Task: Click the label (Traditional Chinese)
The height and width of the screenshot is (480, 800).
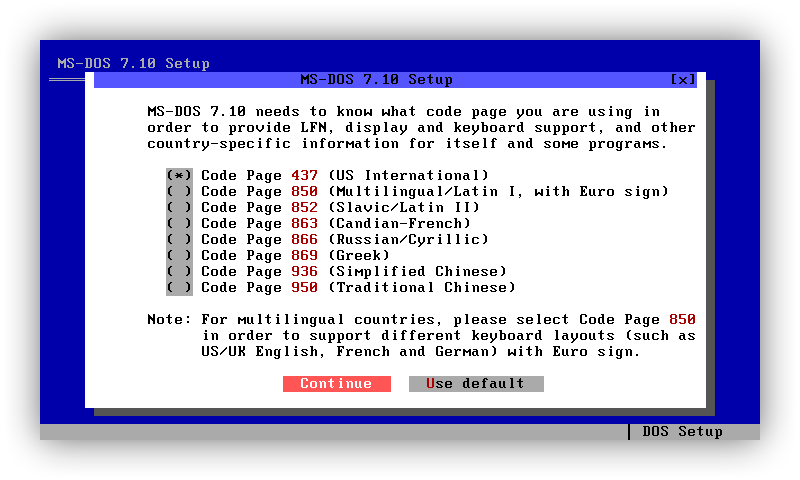Action: tap(421, 288)
